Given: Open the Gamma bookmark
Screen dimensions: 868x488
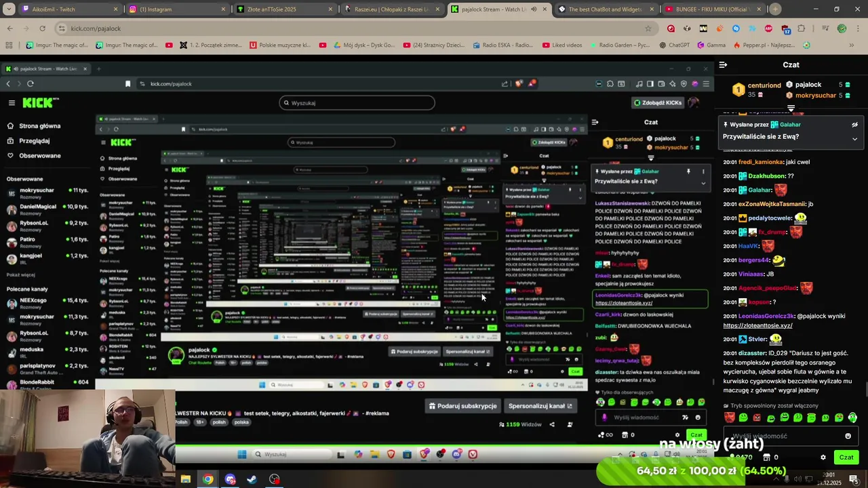Looking at the screenshot, I should [x=711, y=45].
